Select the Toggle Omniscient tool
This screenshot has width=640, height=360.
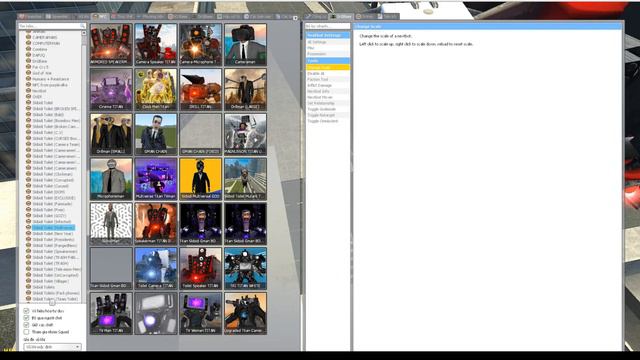[x=328, y=121]
